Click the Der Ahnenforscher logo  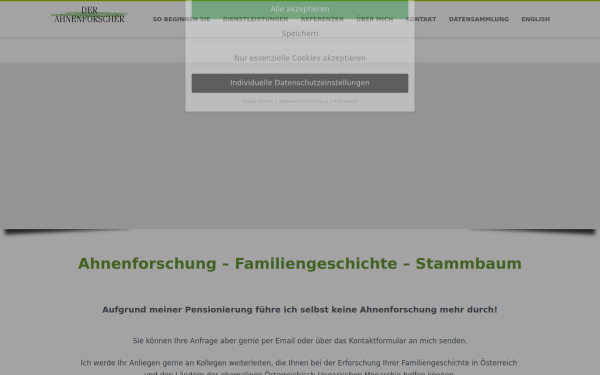[90, 15]
